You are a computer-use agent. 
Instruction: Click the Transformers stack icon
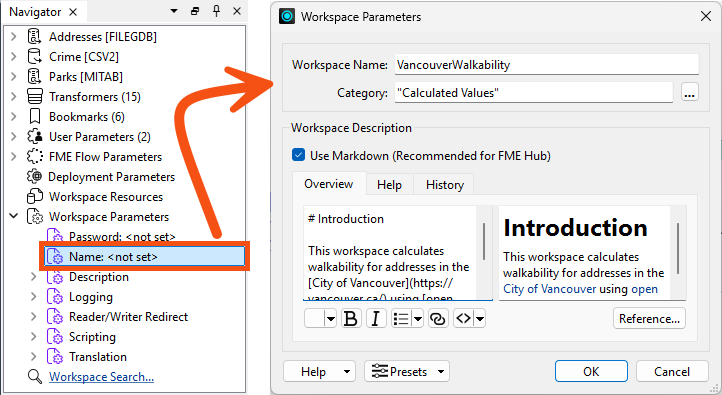click(x=35, y=97)
